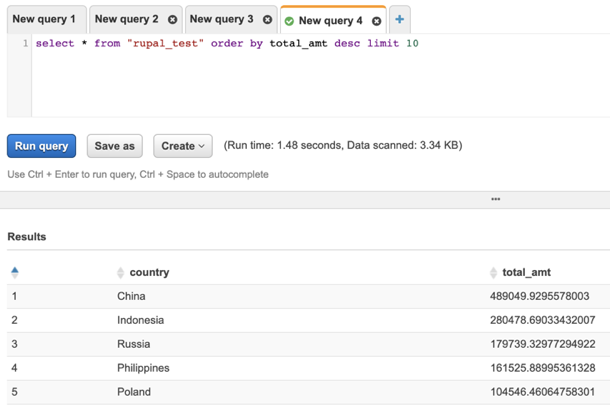Click green success check icon on New query 4
The width and height of the screenshot is (610, 409).
(x=289, y=21)
